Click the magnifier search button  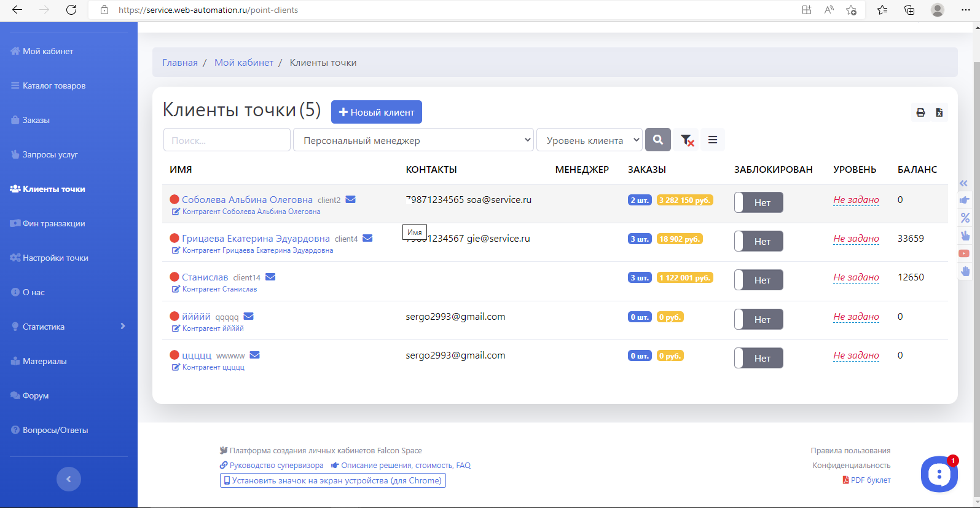click(x=657, y=140)
